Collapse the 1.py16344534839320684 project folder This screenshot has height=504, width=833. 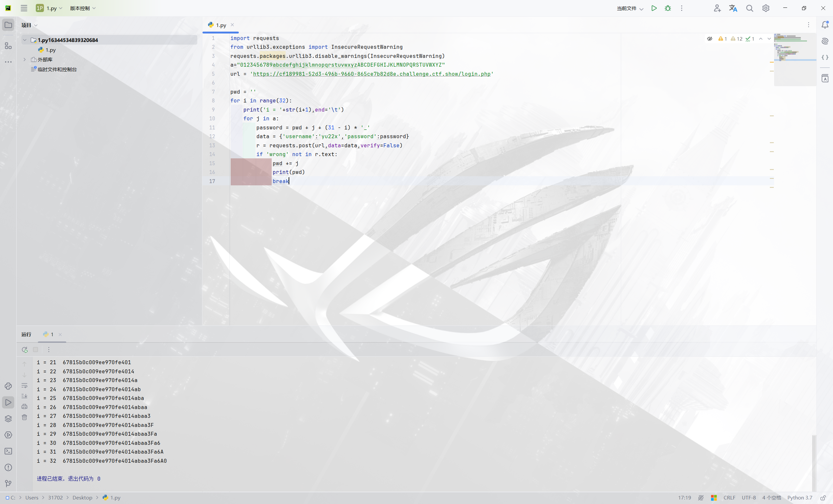(25, 40)
